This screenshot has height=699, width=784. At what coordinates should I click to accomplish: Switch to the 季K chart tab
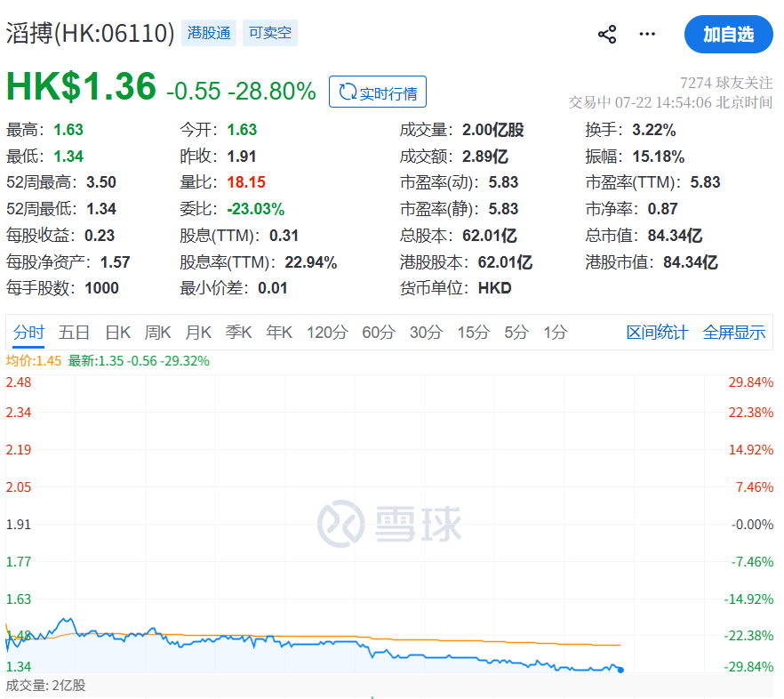[238, 333]
